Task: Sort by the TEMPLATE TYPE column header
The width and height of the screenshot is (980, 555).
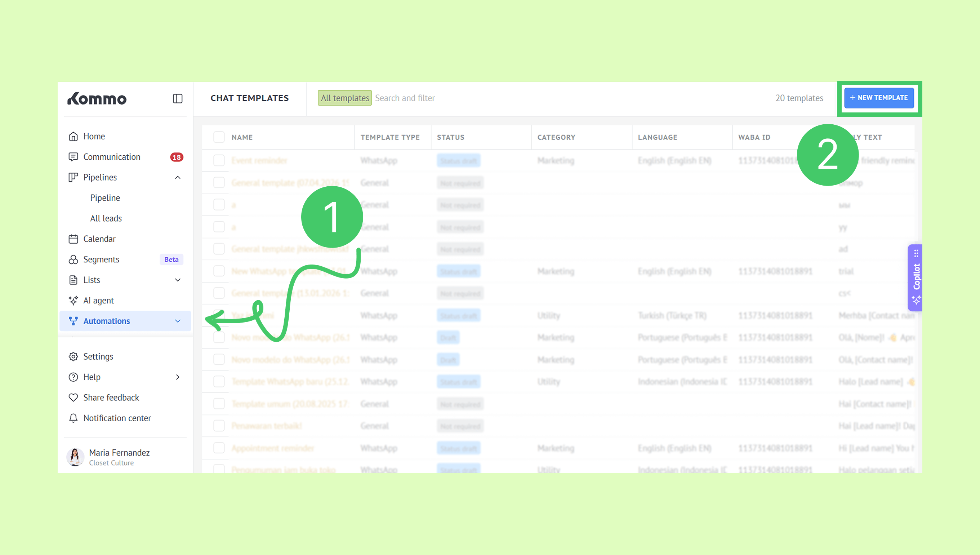Action: click(x=390, y=137)
